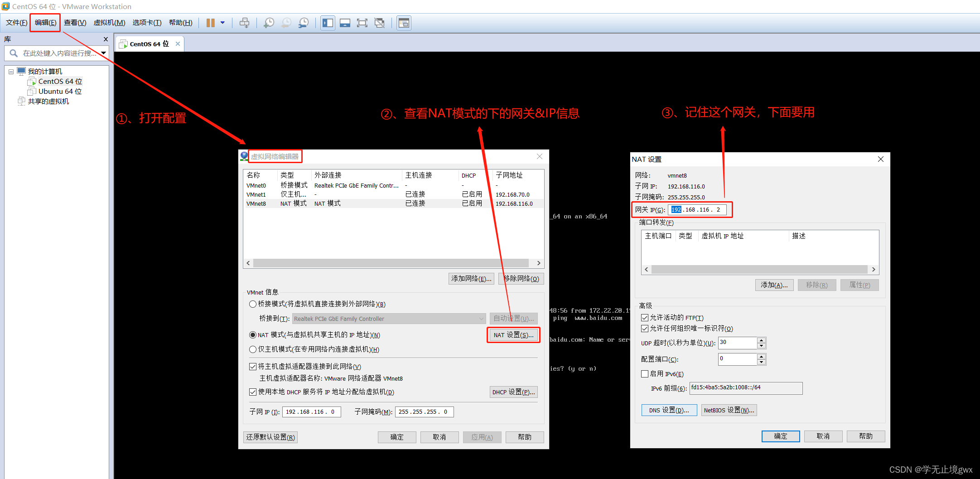980x479 pixels.
Task: Increase the UDP 超时 spinner value
Action: click(x=762, y=340)
